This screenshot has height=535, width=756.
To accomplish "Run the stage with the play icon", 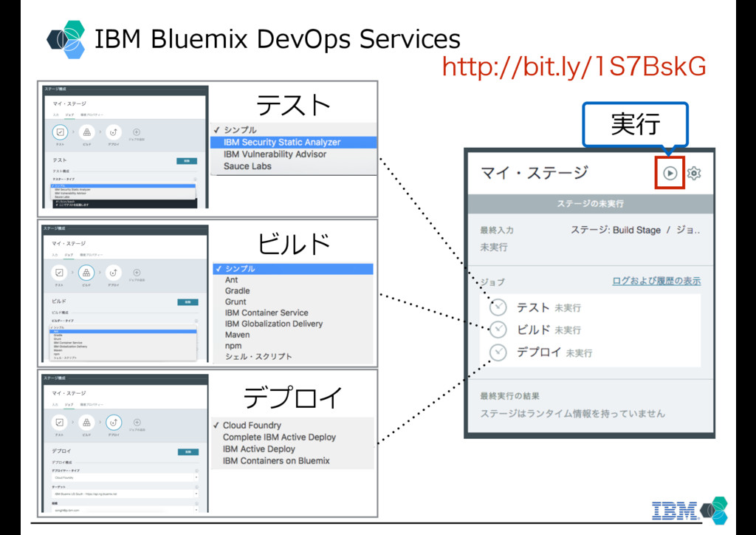I will point(670,173).
